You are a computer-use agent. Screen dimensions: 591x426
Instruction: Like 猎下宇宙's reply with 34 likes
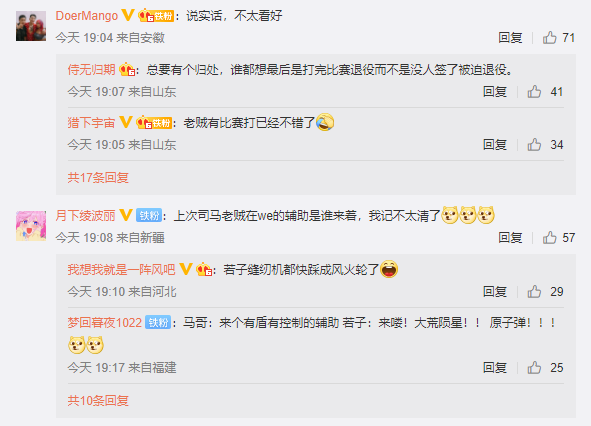coord(534,145)
